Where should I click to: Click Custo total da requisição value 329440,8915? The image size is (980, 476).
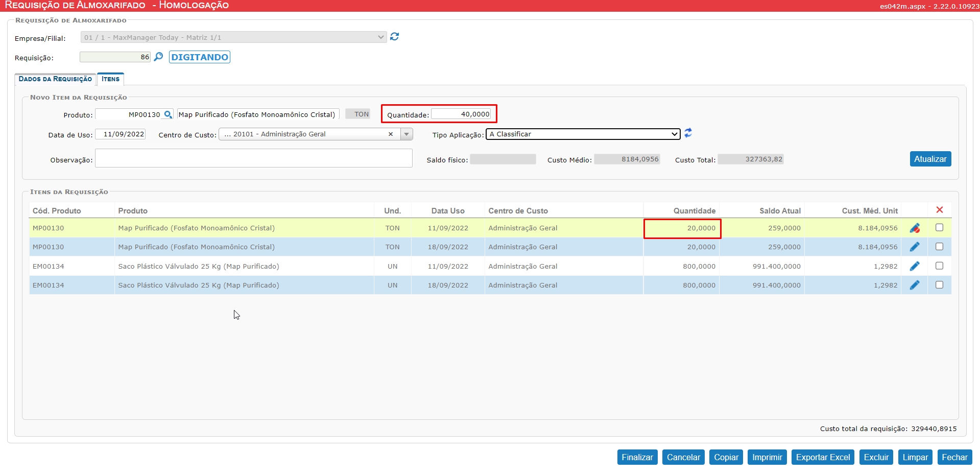[934, 429]
